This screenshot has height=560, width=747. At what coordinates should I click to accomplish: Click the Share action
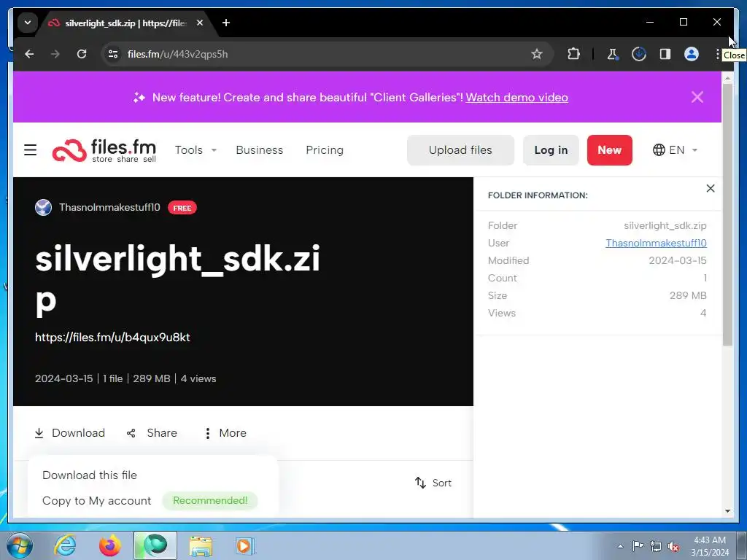(x=152, y=433)
